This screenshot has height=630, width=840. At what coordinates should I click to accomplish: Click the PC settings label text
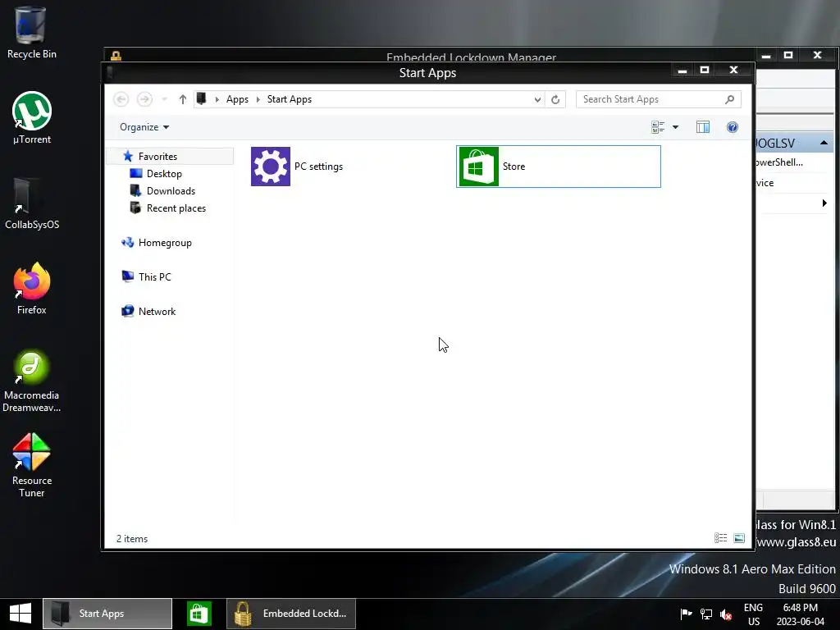pyautogui.click(x=319, y=167)
